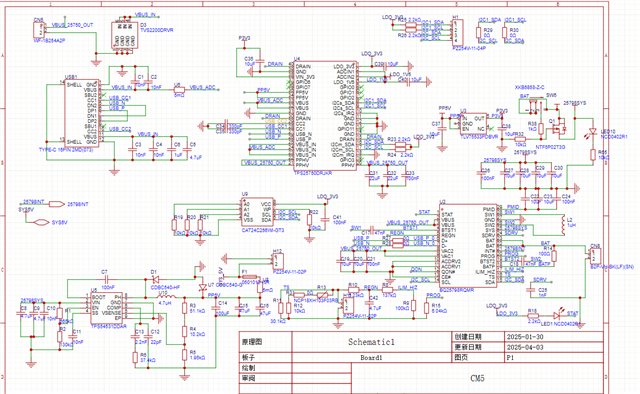Screen dimensions: 640x394
Task: Click the C7 100nF capacitor
Action: click(106, 280)
